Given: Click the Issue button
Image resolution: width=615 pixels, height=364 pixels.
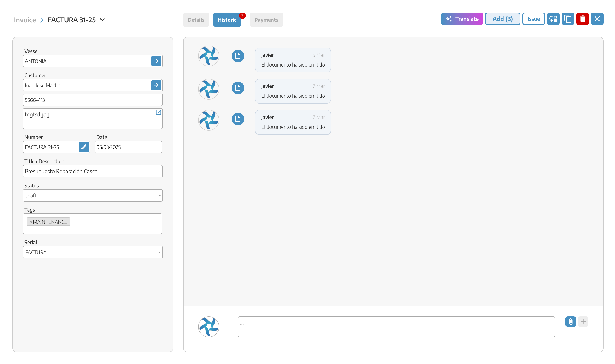Looking at the screenshot, I should tap(534, 19).
